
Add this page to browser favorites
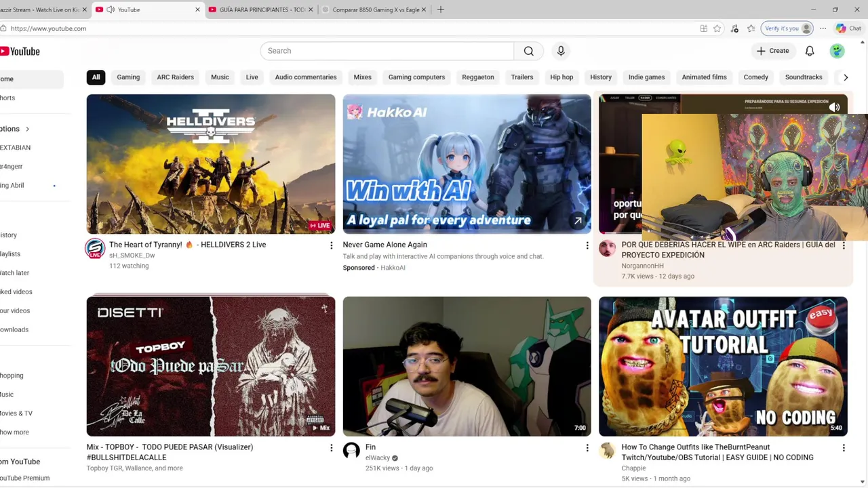point(717,28)
